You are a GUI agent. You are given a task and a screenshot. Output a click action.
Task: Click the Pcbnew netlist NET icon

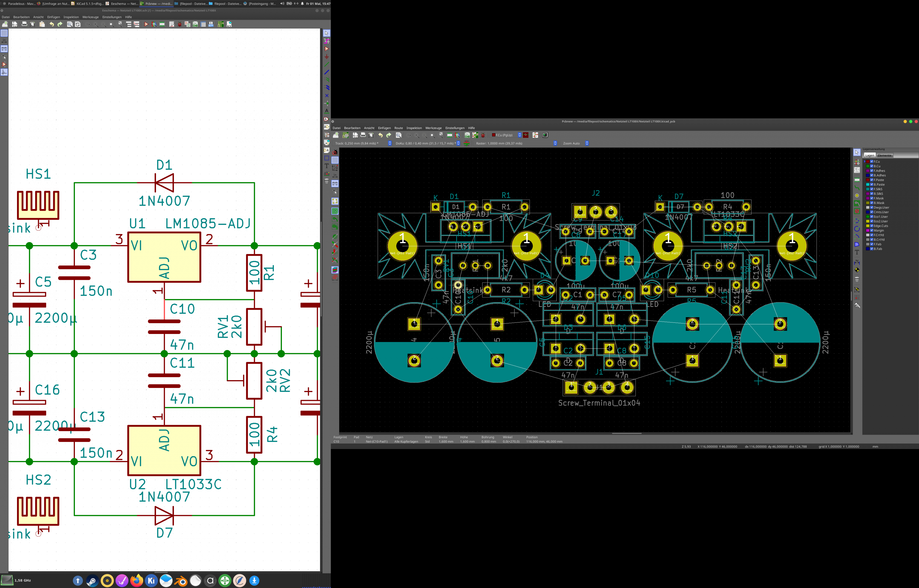(x=467, y=135)
